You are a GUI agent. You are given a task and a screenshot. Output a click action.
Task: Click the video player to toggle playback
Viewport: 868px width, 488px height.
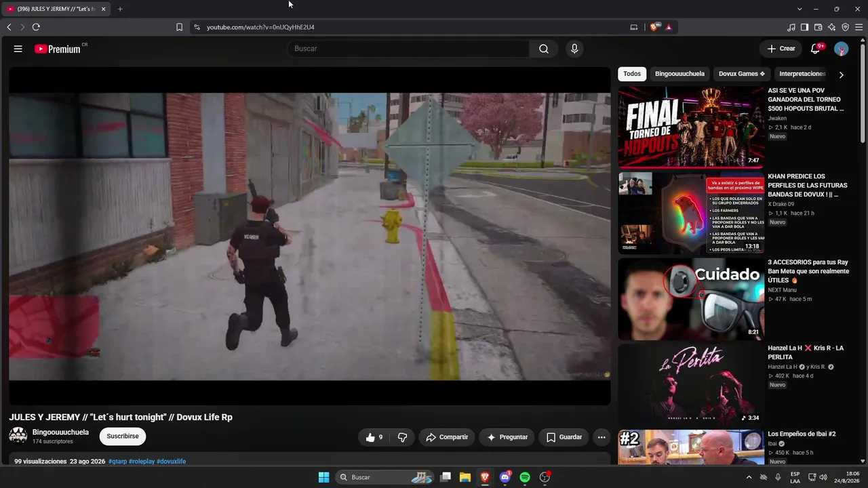[x=310, y=236]
